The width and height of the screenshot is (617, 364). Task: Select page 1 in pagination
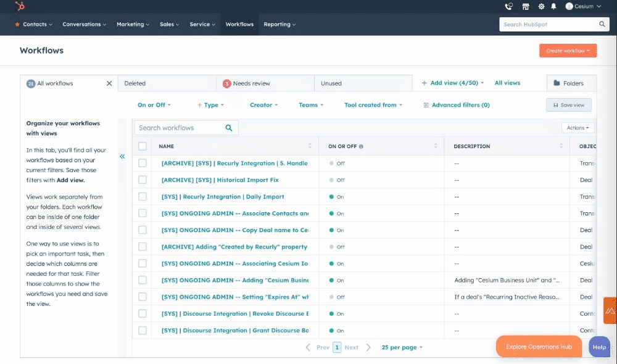[x=337, y=347]
